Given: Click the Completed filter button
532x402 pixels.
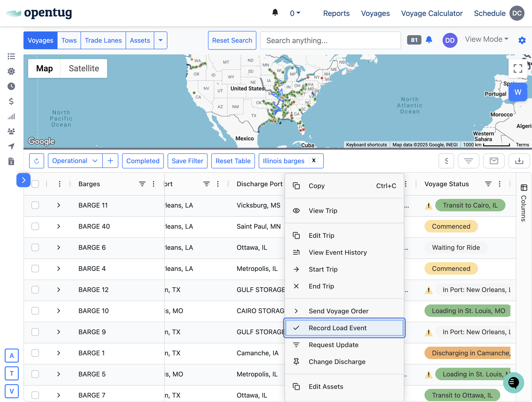Looking at the screenshot, I should [x=143, y=161].
